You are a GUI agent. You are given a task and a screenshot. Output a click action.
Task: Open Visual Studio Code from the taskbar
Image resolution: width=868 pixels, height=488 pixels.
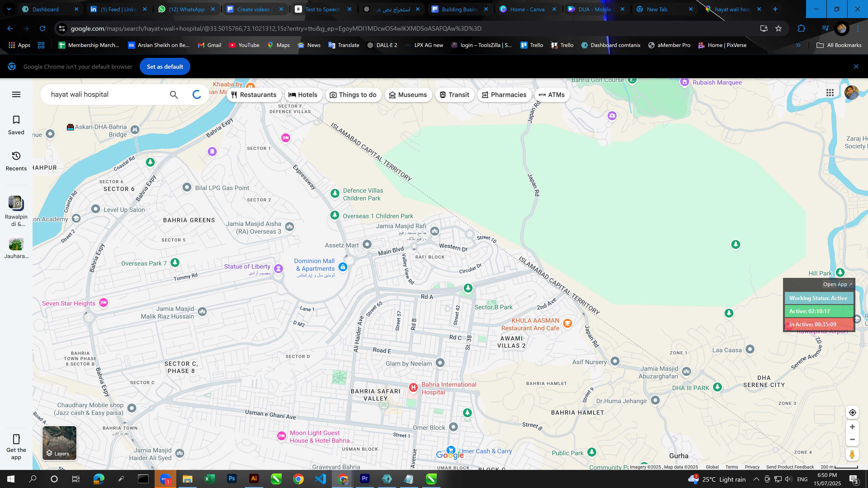pos(321,479)
